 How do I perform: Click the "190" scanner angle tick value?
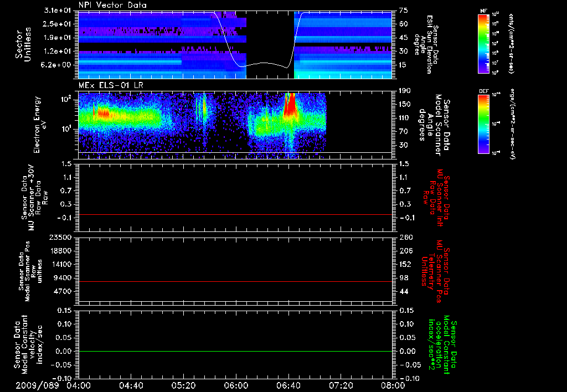point(405,91)
